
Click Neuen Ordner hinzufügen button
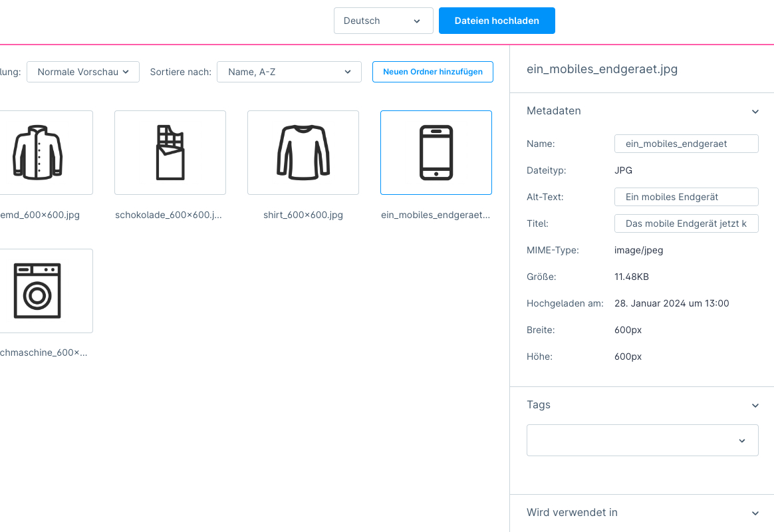pyautogui.click(x=432, y=72)
